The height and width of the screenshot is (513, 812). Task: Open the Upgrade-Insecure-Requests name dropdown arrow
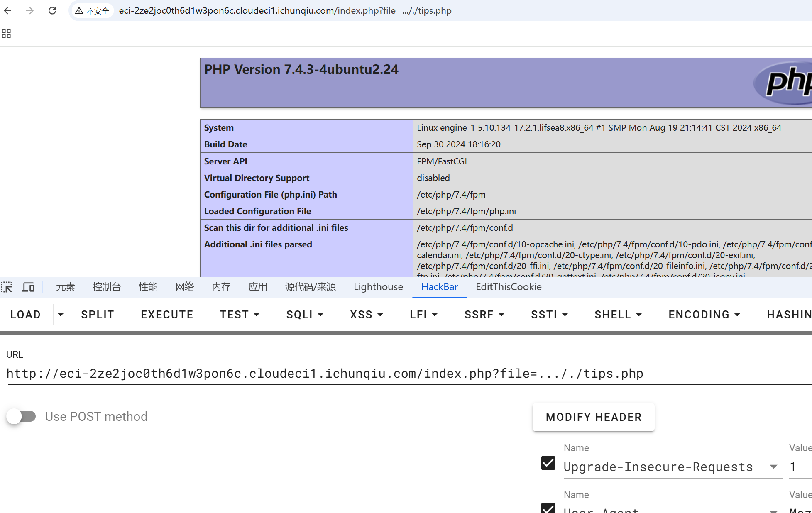click(x=773, y=467)
